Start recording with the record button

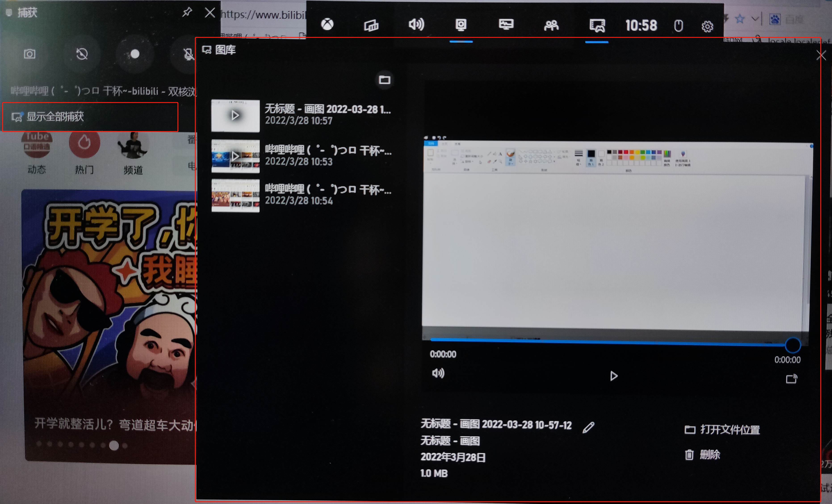135,54
